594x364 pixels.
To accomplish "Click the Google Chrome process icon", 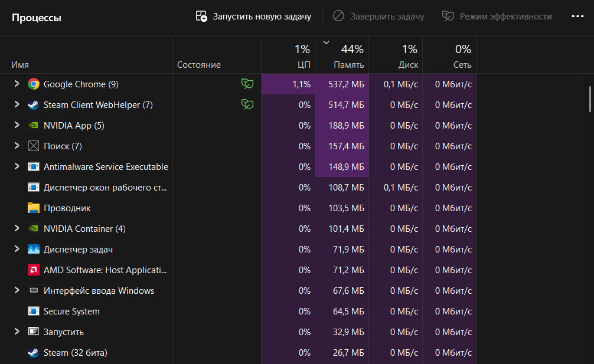I will pyautogui.click(x=34, y=84).
